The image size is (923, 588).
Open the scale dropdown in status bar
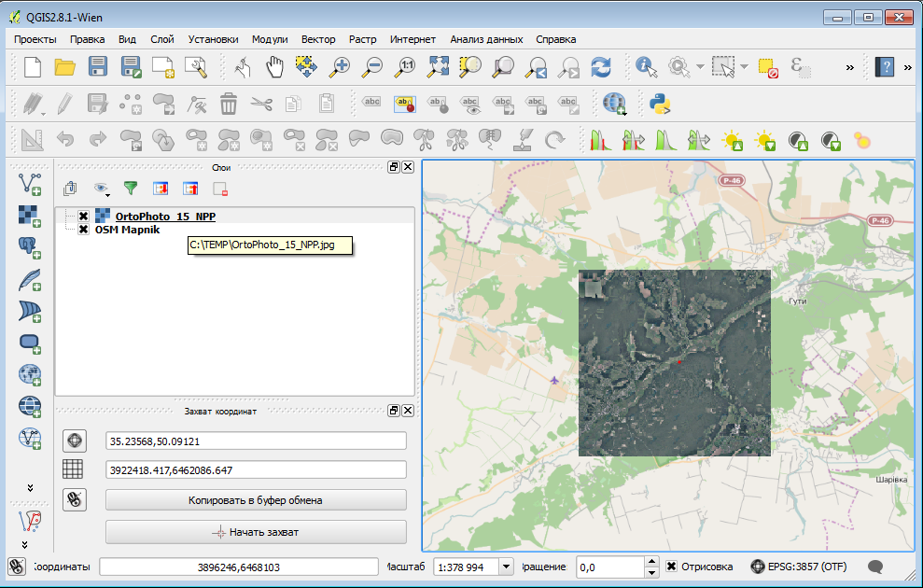tap(506, 567)
